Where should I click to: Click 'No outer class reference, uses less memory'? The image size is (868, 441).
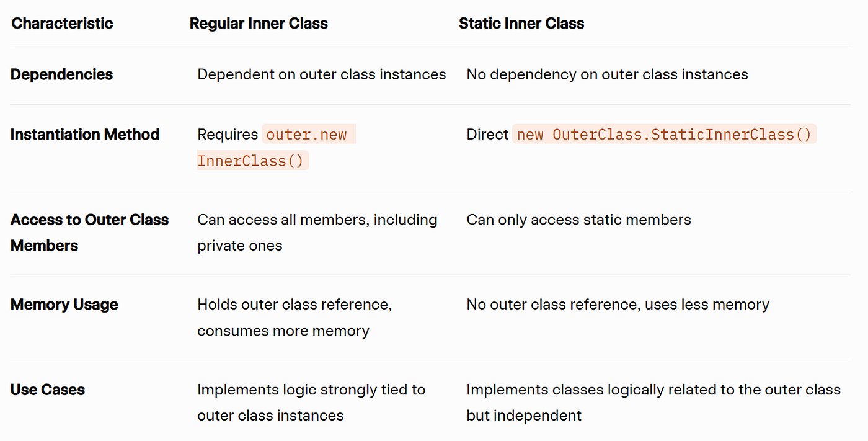point(618,305)
